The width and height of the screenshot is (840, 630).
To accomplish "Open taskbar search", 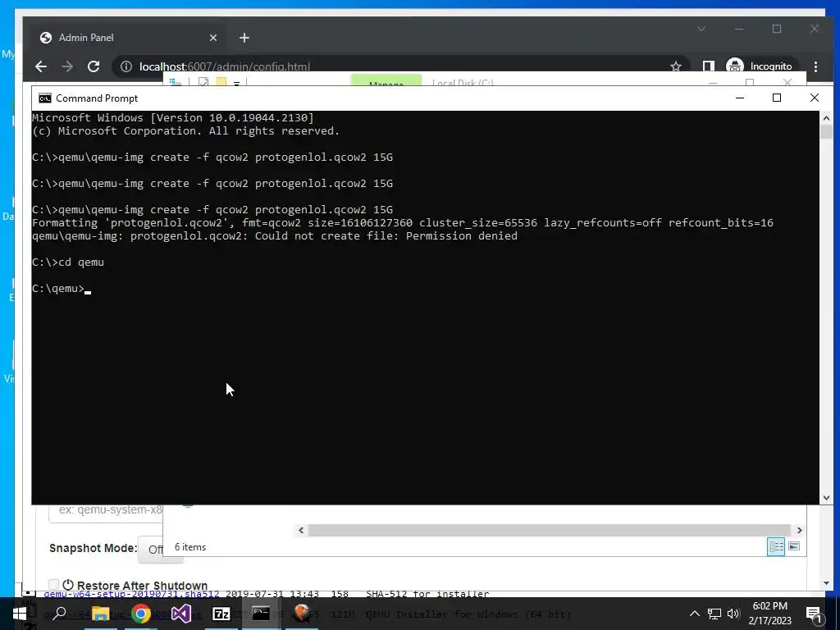I will click(x=59, y=614).
